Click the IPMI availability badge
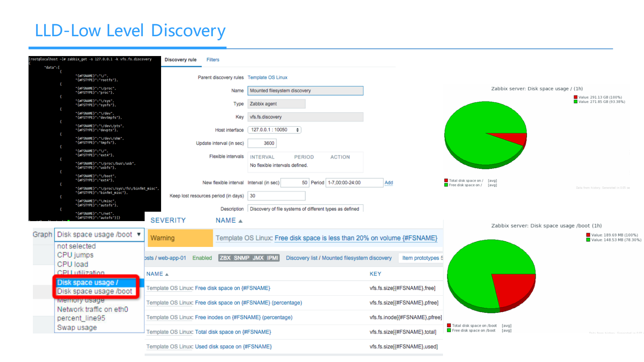This screenshot has width=644, height=362. point(272,258)
